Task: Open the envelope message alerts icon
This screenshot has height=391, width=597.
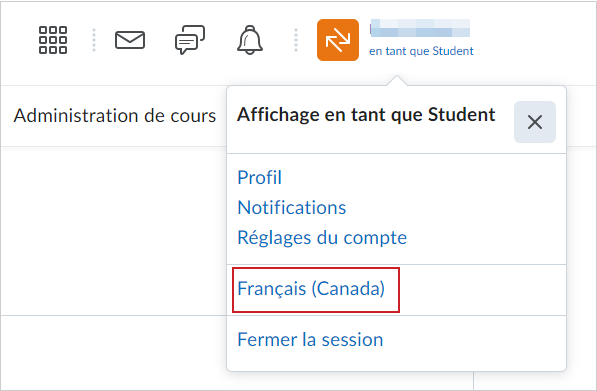Action: pos(130,40)
